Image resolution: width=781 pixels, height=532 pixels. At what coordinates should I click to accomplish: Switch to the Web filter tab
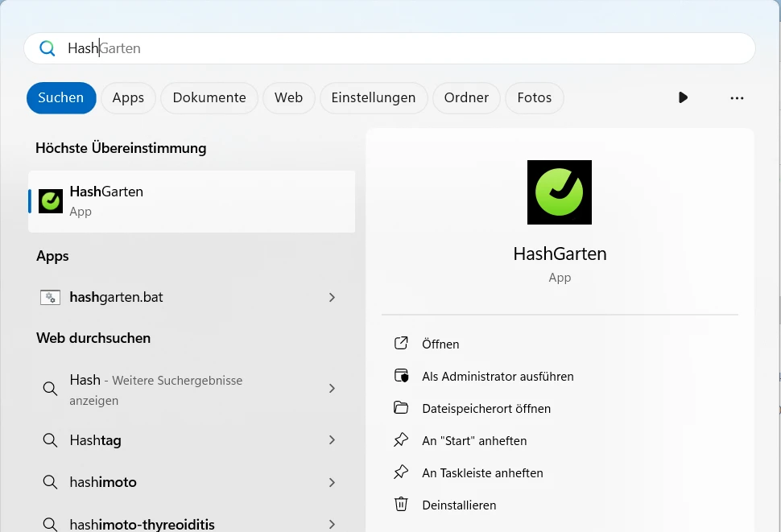(288, 97)
